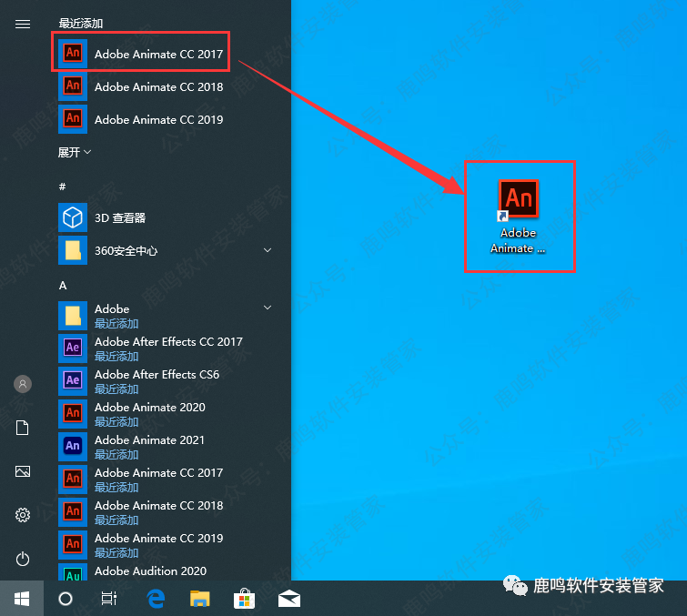Click the An icon for Animate CC 2019 under recently added
This screenshot has height=616, width=687.
tap(73, 119)
